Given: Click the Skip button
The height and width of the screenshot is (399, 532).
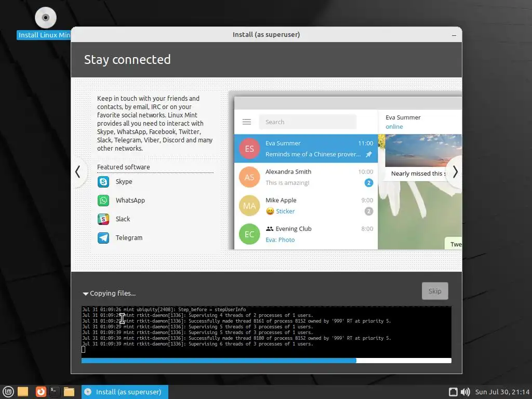Looking at the screenshot, I should pyautogui.click(x=435, y=291).
